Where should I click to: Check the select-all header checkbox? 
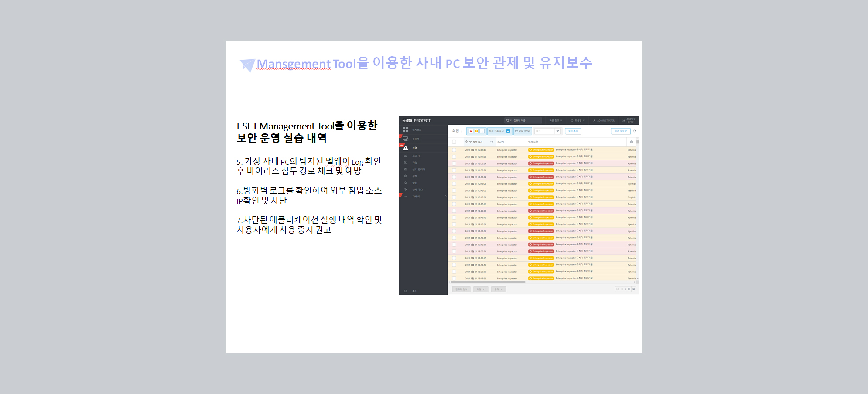(x=454, y=142)
